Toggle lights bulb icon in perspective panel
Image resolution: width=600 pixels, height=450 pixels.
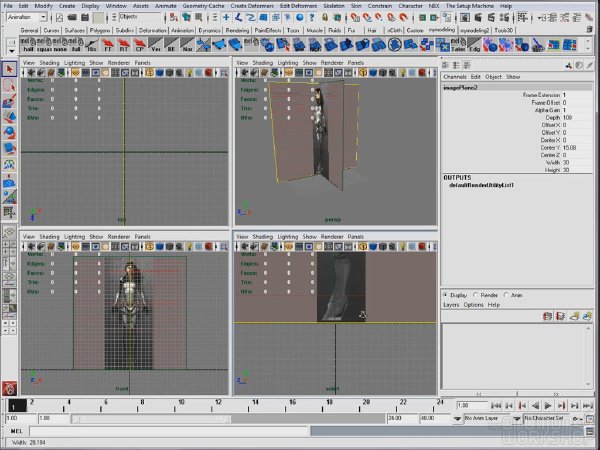click(402, 72)
